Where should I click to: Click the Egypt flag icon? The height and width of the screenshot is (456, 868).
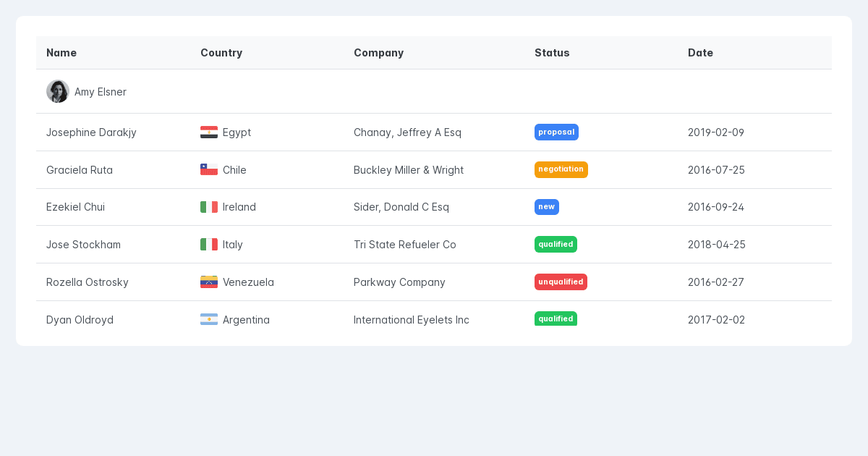click(207, 132)
